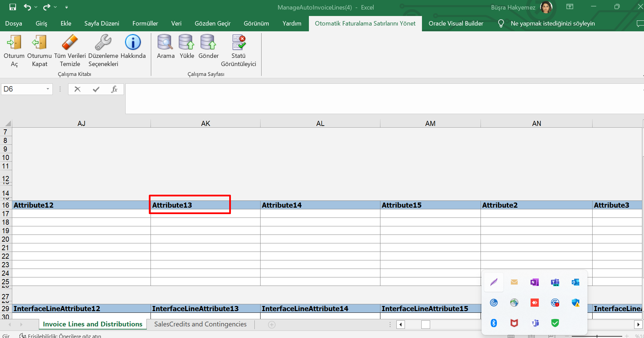Open the Formüller ribbon tab
The width and height of the screenshot is (644, 338).
point(145,23)
